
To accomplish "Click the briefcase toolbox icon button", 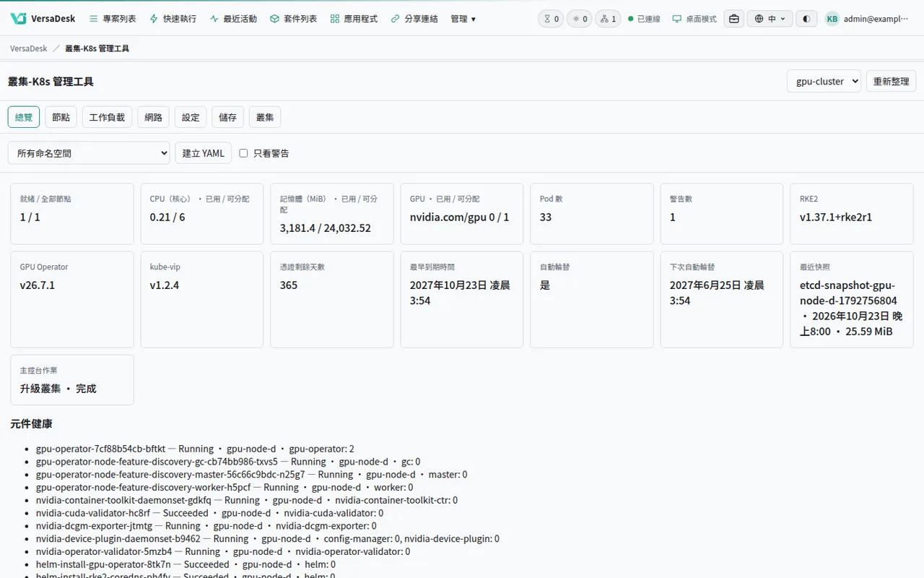I will (x=734, y=19).
